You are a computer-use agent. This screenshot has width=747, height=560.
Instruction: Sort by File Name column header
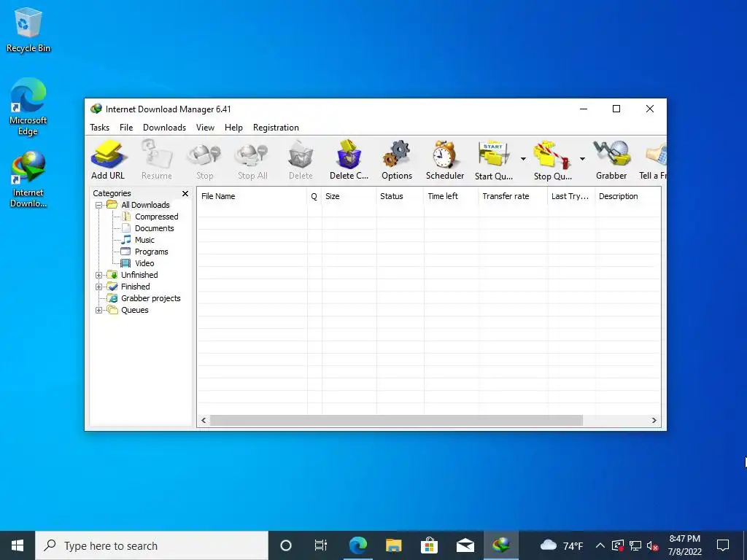pyautogui.click(x=252, y=196)
